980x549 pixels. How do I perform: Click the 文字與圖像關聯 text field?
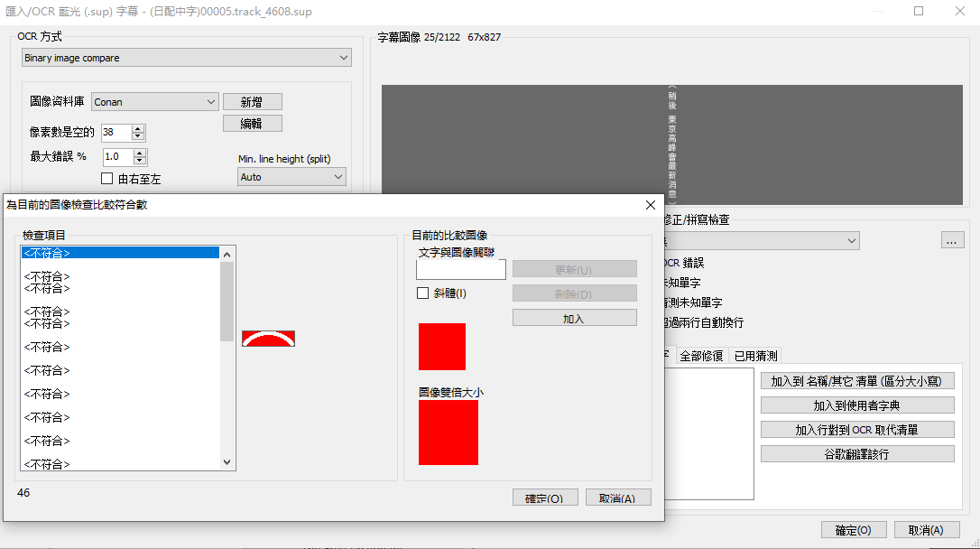tap(461, 270)
